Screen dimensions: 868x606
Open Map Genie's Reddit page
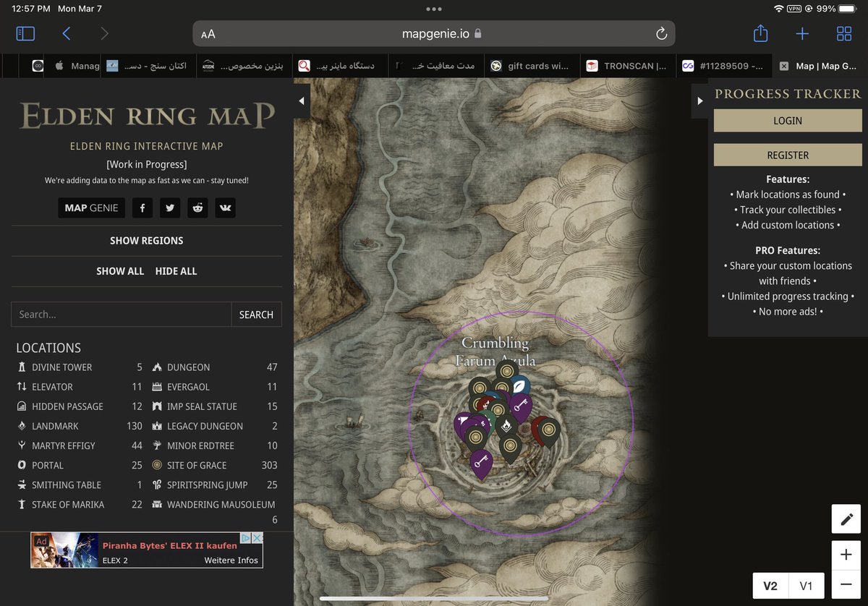click(197, 208)
